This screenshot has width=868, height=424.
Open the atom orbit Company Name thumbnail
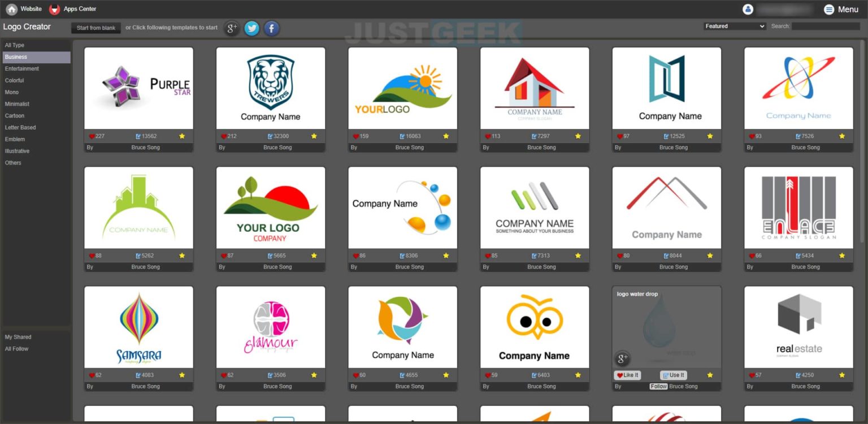point(798,88)
